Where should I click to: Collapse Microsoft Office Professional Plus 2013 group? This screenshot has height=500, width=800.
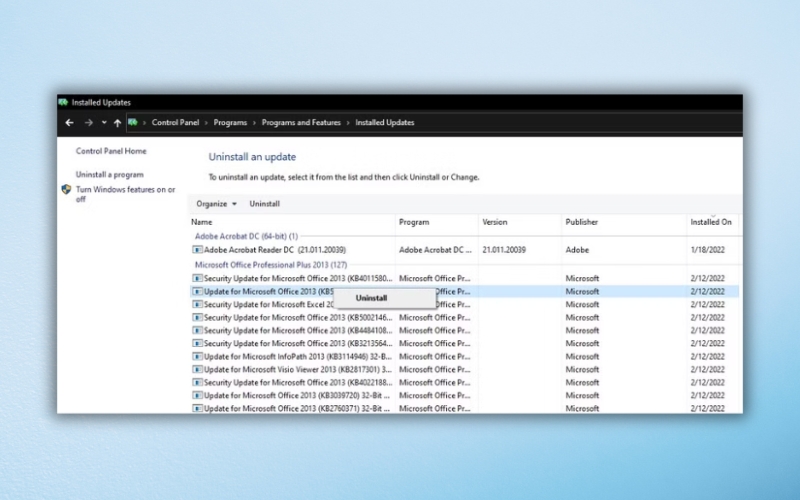271,265
